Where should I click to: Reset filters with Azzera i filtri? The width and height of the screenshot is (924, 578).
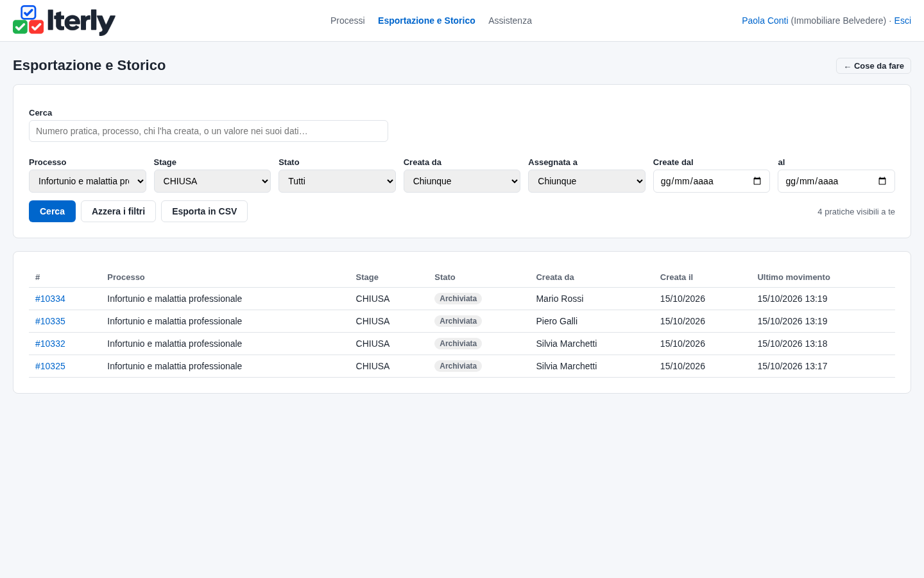coord(118,211)
